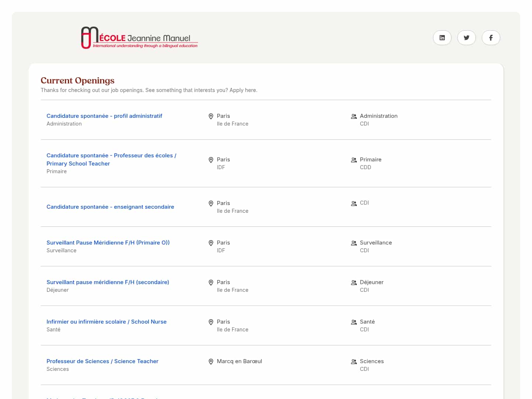The width and height of the screenshot is (532, 399).
Task: Click the Current Openings heading
Action: (78, 81)
